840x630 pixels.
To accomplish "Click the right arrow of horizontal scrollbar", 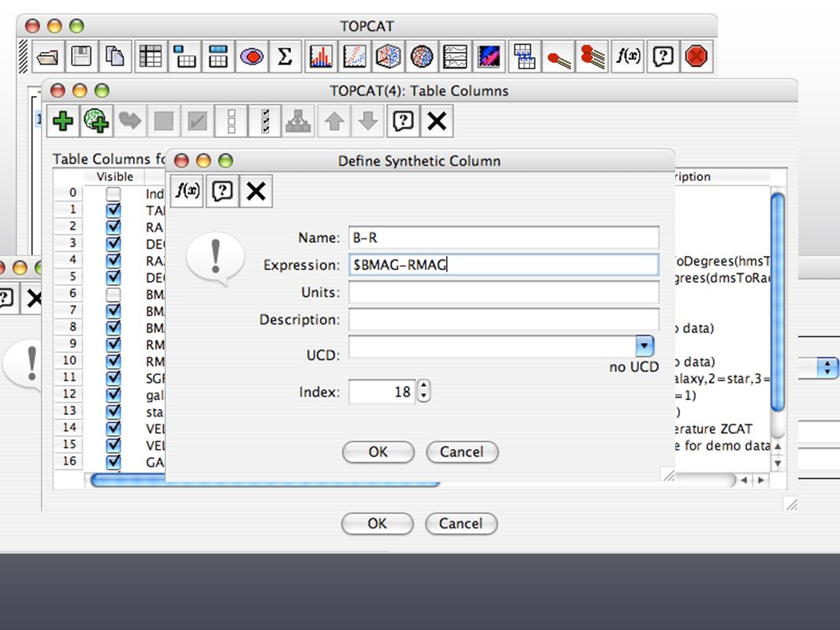I will click(760, 480).
